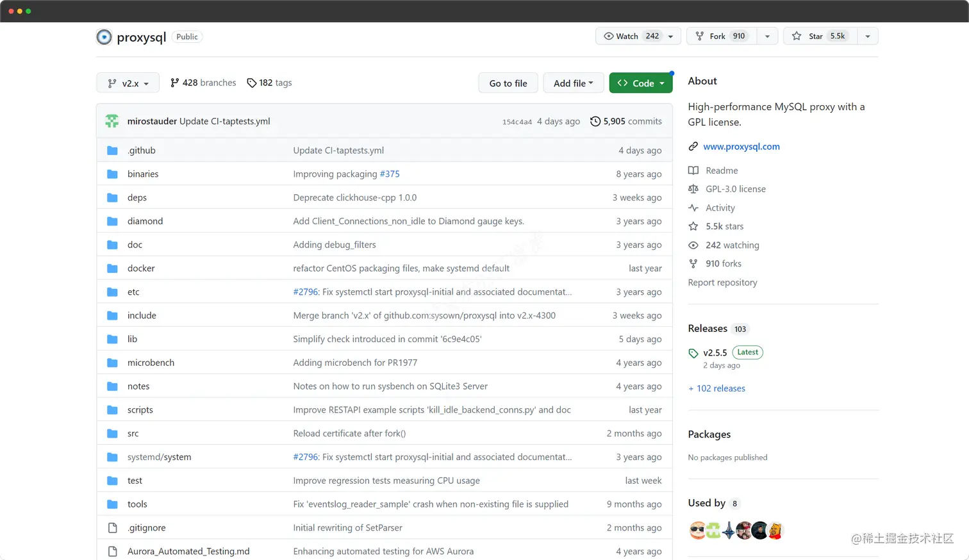Click the Report repository link

722,283
